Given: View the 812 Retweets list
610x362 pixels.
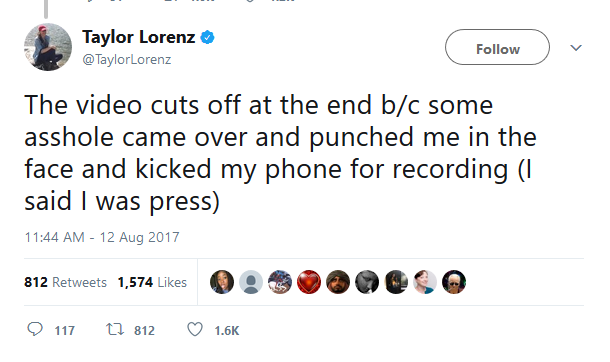Looking at the screenshot, I should point(65,282).
